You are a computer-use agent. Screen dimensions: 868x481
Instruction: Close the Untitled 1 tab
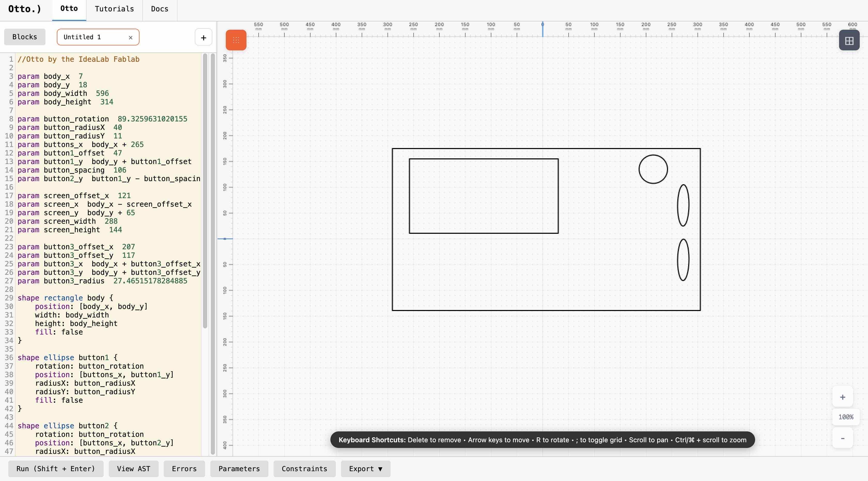(130, 37)
